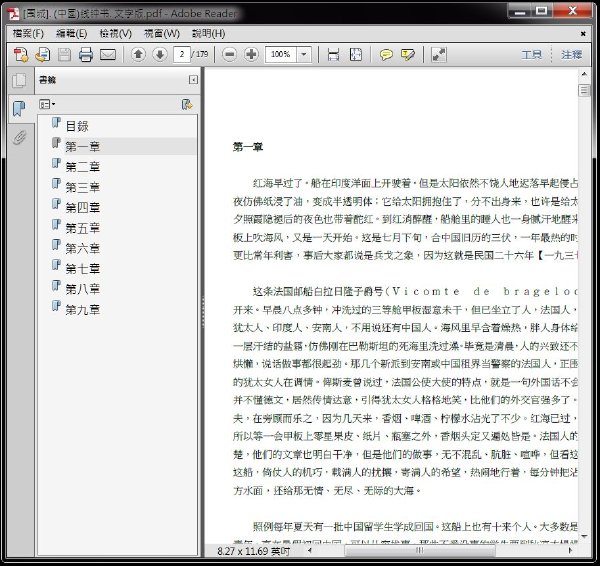The image size is (600, 566).
Task: Open the 編輯(E) menu
Action: [x=72, y=34]
